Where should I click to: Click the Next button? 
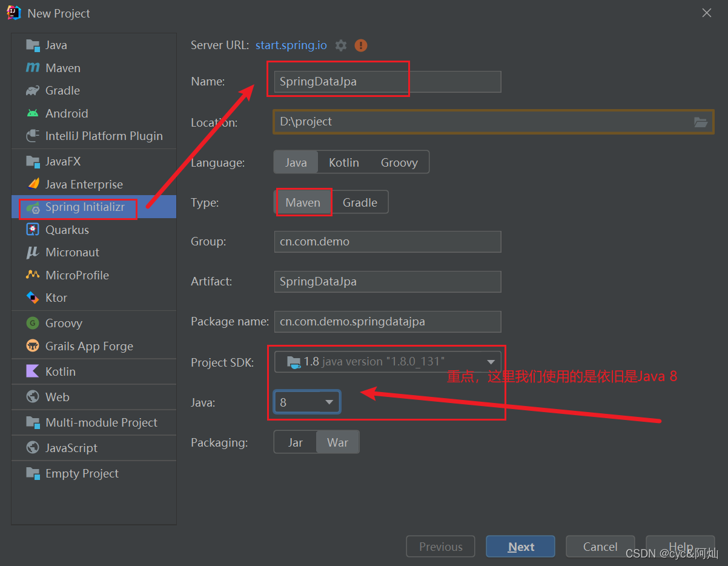pos(520,547)
